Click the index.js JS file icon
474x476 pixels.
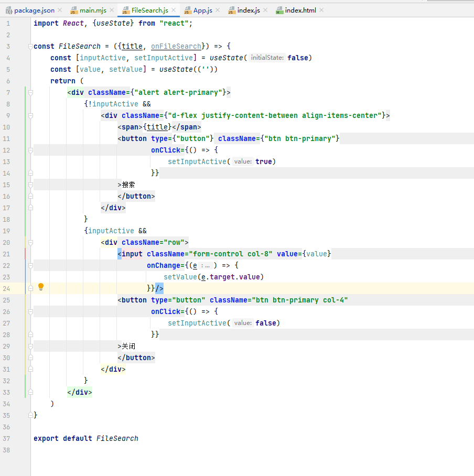click(232, 10)
